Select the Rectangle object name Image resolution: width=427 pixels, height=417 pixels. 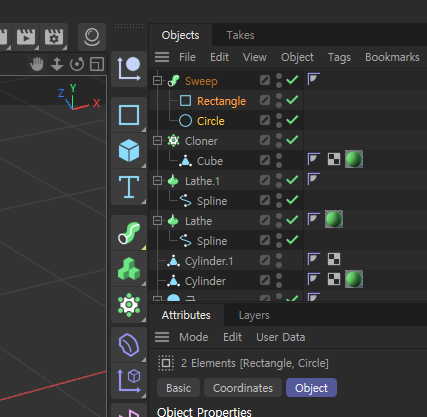click(222, 101)
